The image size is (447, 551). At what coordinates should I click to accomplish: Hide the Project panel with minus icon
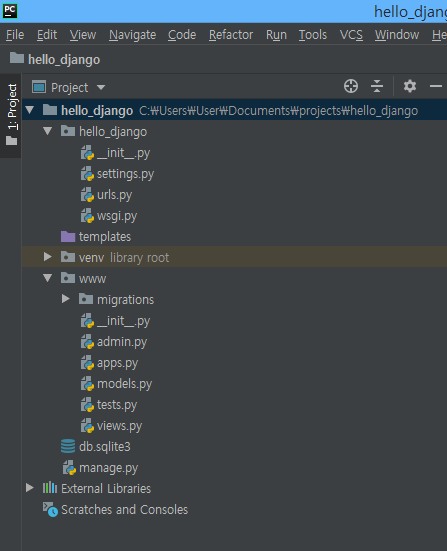[436, 86]
